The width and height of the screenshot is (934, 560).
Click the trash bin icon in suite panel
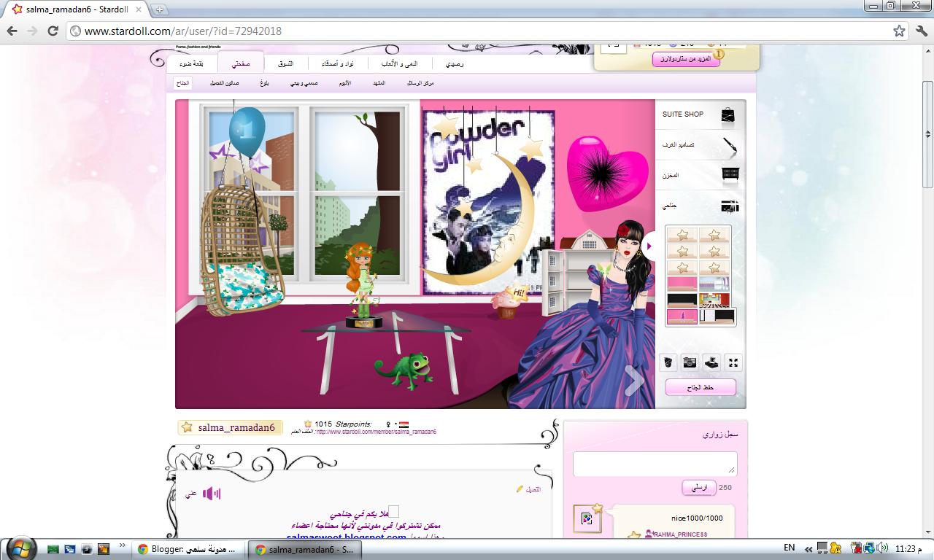pyautogui.click(x=668, y=362)
